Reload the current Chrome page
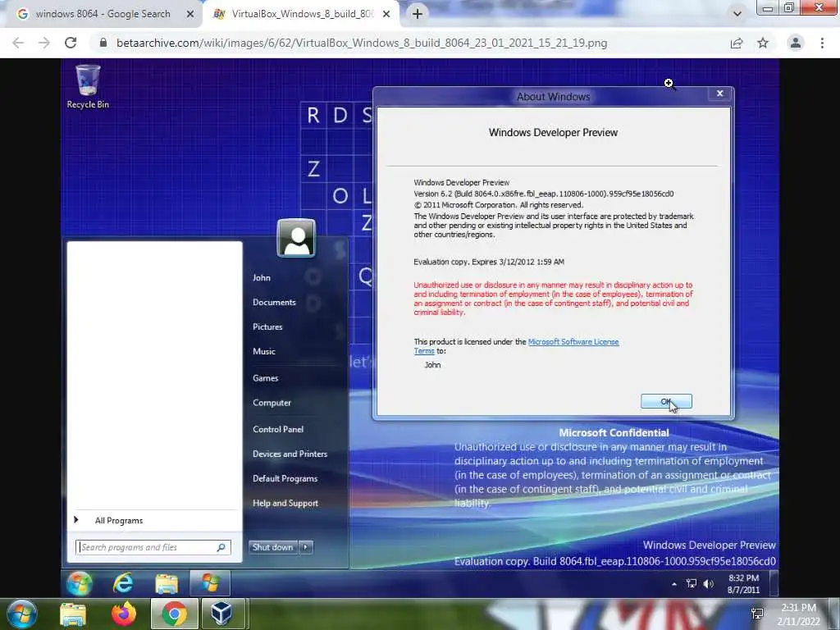Viewport: 840px width, 630px height. coord(71,43)
